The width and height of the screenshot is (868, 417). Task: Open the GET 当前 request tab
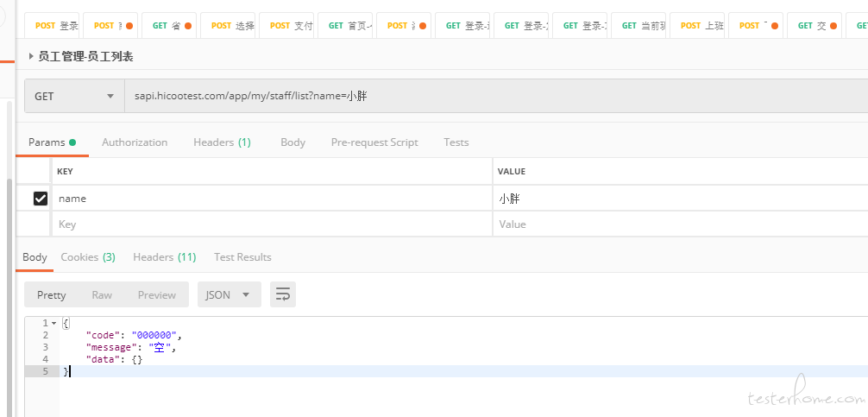[638, 26]
